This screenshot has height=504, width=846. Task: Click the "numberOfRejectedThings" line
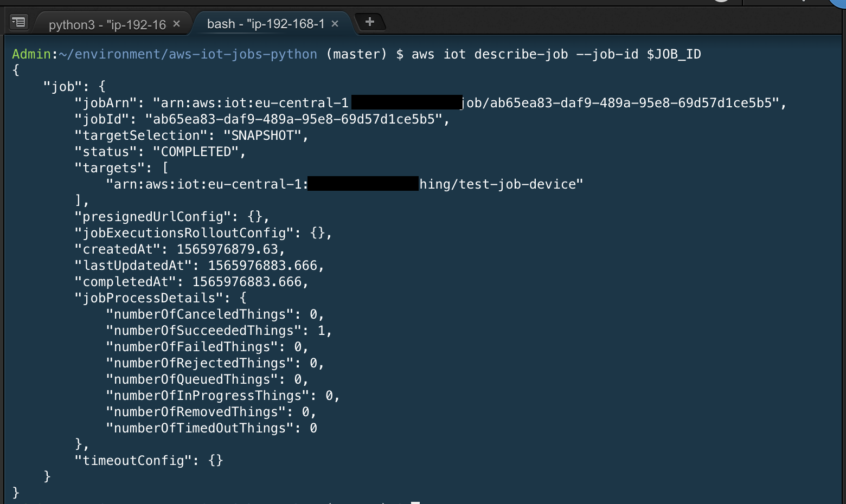215,363
